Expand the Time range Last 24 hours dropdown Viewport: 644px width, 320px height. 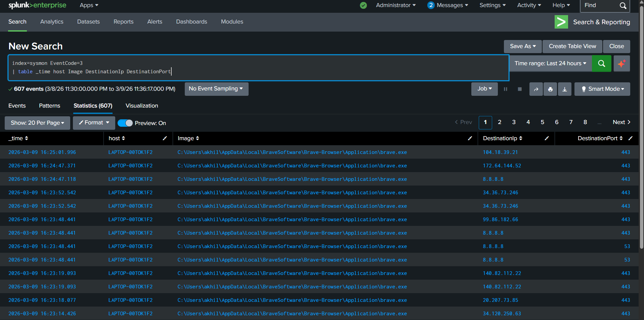[x=550, y=63]
